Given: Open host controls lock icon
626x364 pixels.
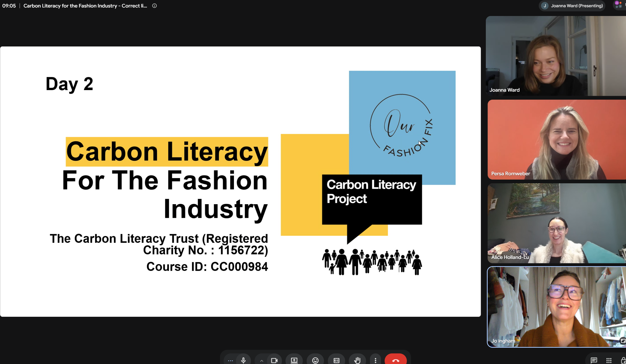Looking at the screenshot, I should pyautogui.click(x=623, y=360).
